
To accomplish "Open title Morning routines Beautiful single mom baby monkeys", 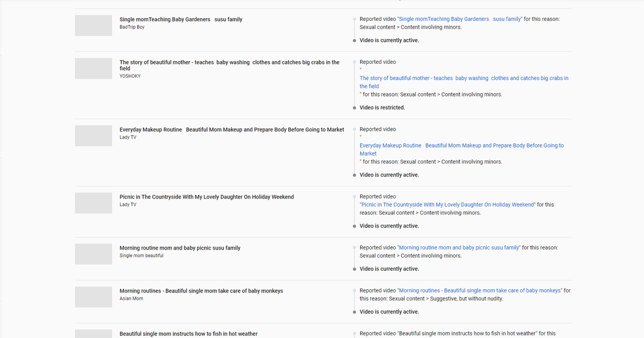I will [x=201, y=291].
